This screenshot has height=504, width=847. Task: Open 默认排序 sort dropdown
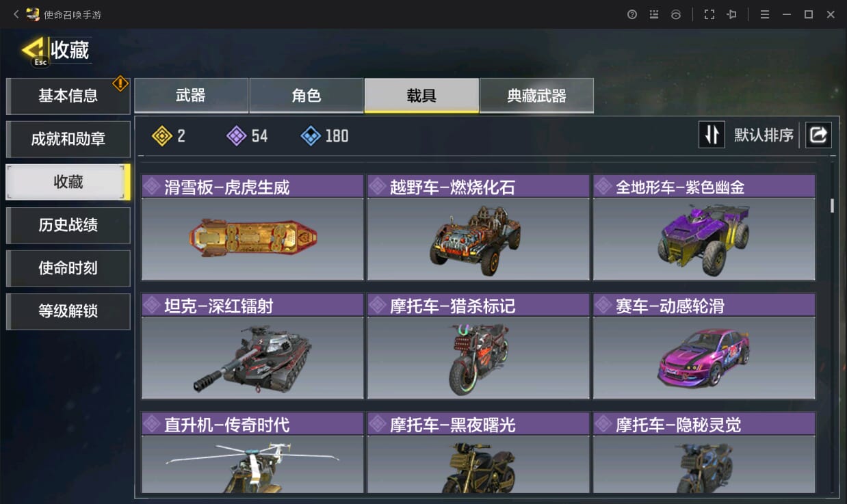coord(764,135)
